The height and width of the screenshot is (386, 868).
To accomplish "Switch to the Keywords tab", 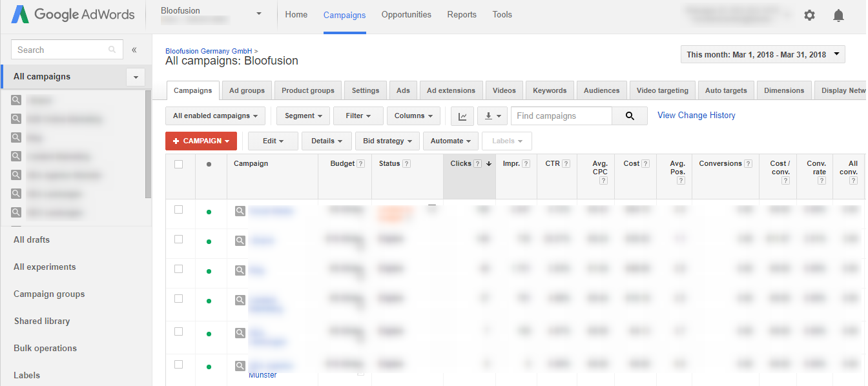I will click(550, 90).
